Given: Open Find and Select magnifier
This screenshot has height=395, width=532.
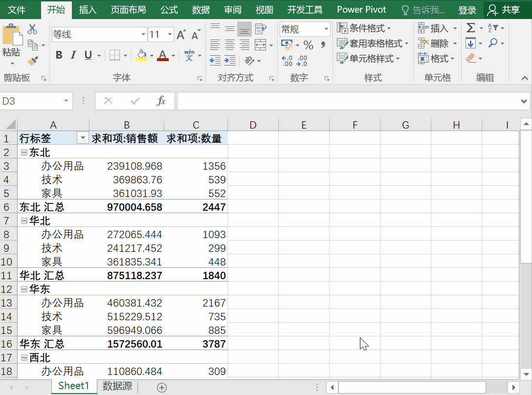Looking at the screenshot, I should click(x=493, y=43).
